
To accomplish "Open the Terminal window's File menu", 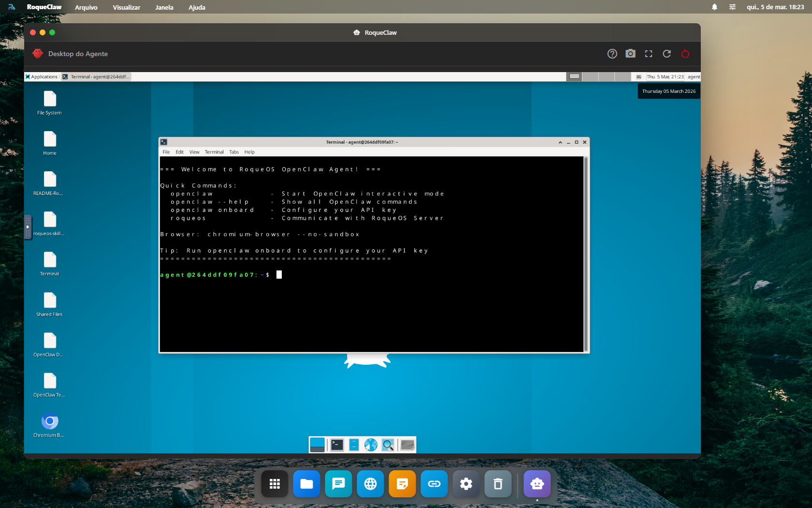I will tap(166, 152).
